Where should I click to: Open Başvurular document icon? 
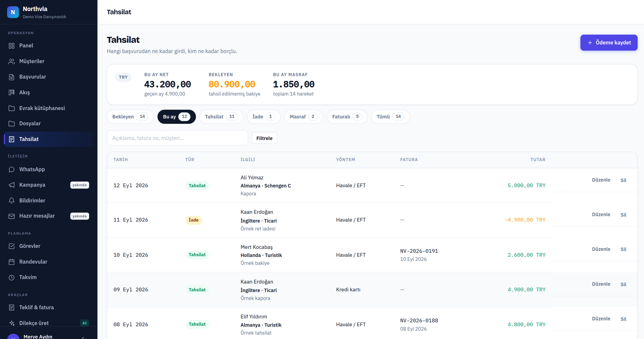[x=11, y=77]
